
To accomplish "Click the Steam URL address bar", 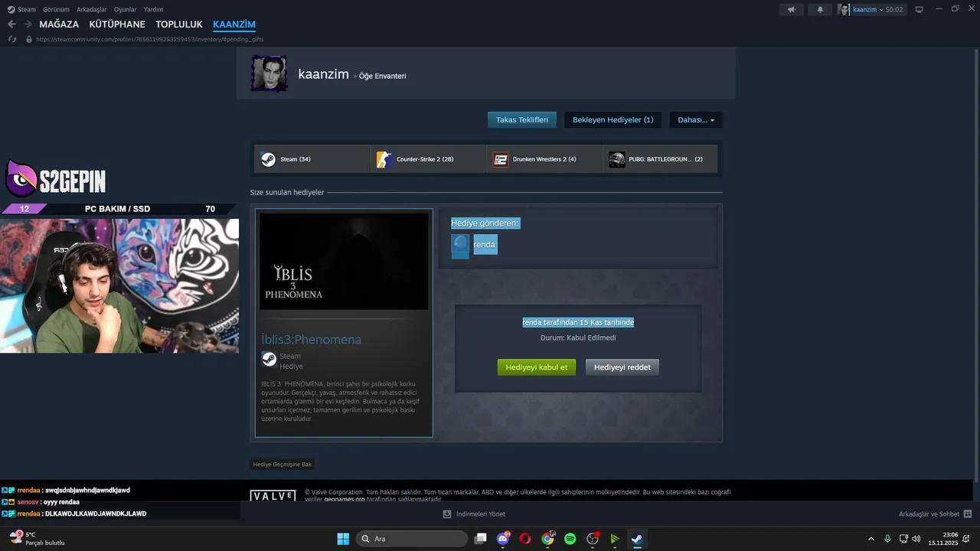I will point(149,39).
